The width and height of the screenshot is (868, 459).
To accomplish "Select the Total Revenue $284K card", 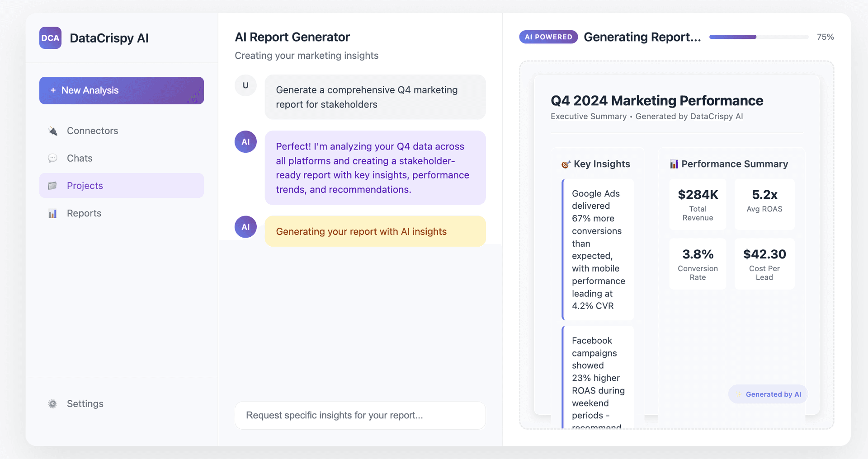I will tap(698, 205).
